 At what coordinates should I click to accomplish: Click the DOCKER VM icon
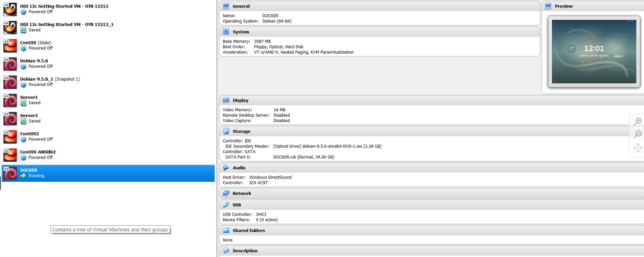(x=10, y=173)
